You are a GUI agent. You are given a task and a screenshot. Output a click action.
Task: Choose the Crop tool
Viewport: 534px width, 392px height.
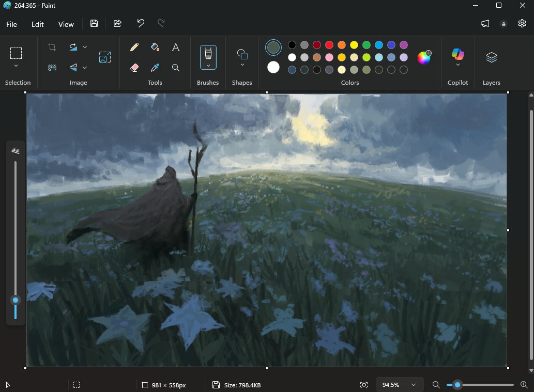tap(52, 47)
